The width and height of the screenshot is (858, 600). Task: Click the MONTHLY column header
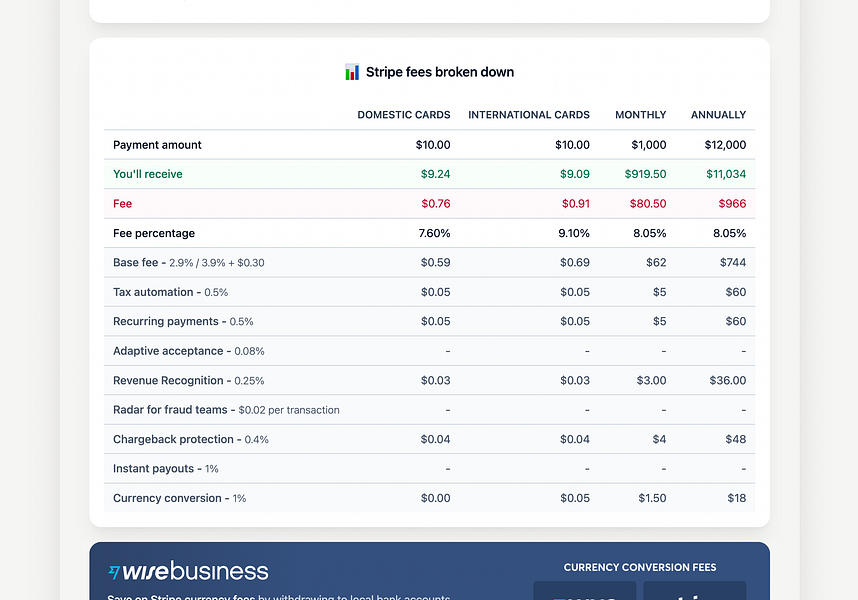[x=640, y=114]
